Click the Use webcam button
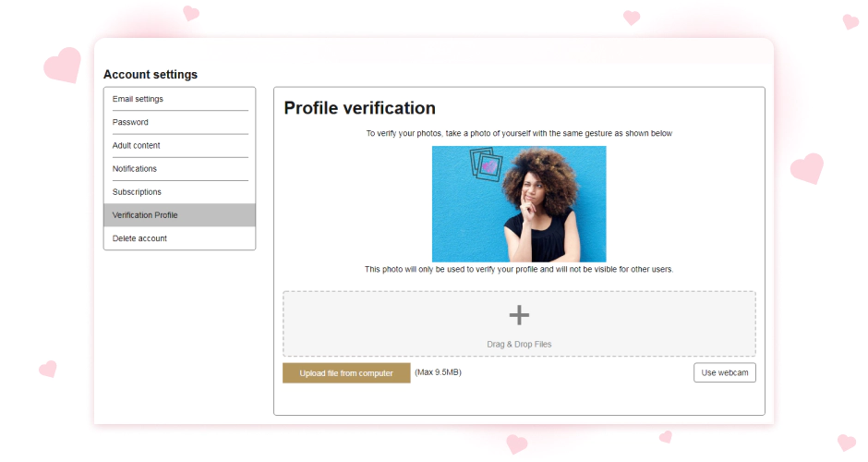Image resolution: width=868 pixels, height=462 pixels. [724, 372]
